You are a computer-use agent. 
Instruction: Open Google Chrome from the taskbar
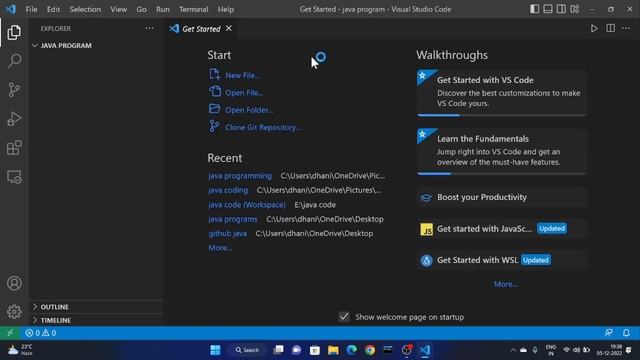[x=370, y=350]
